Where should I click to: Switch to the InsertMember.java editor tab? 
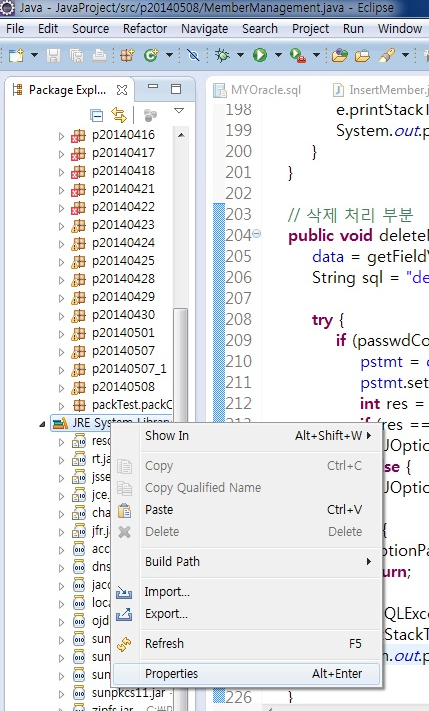pyautogui.click(x=380, y=90)
